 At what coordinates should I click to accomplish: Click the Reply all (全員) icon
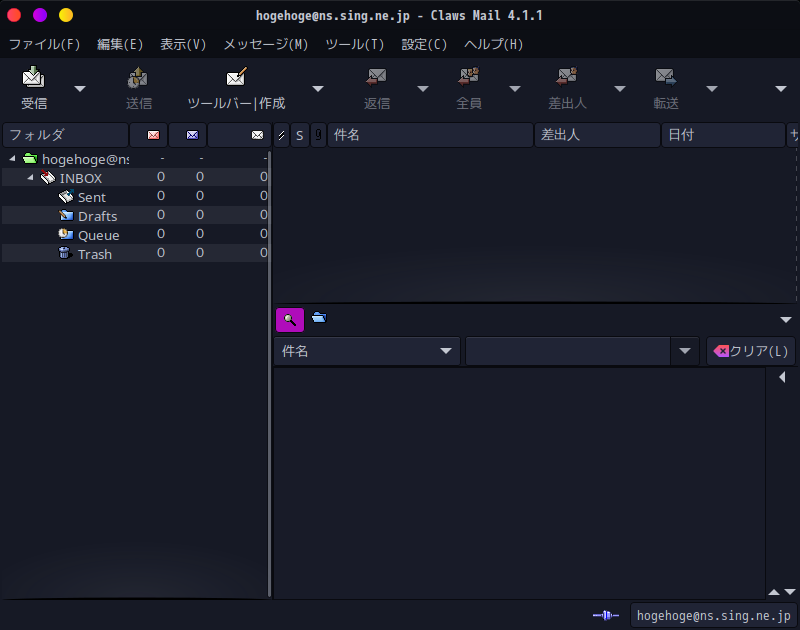click(468, 78)
